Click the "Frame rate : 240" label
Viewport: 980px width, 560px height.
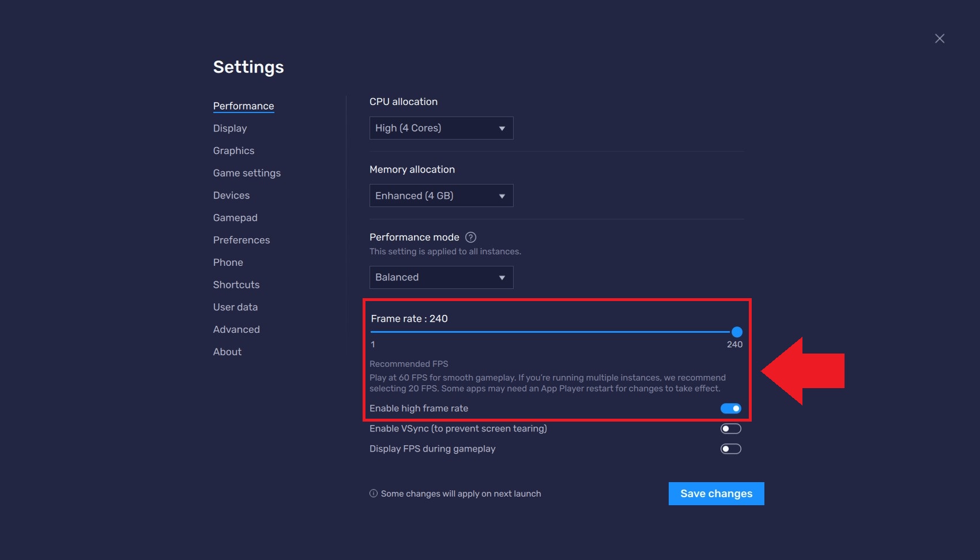point(409,318)
